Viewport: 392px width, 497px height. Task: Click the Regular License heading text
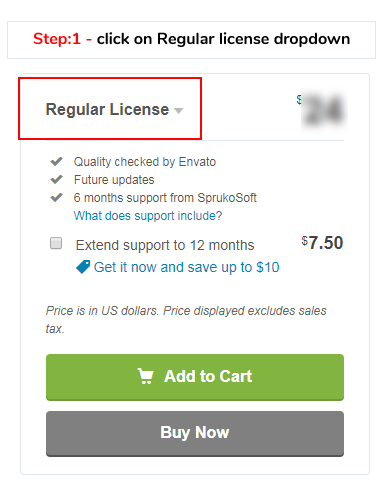pyautogui.click(x=107, y=109)
